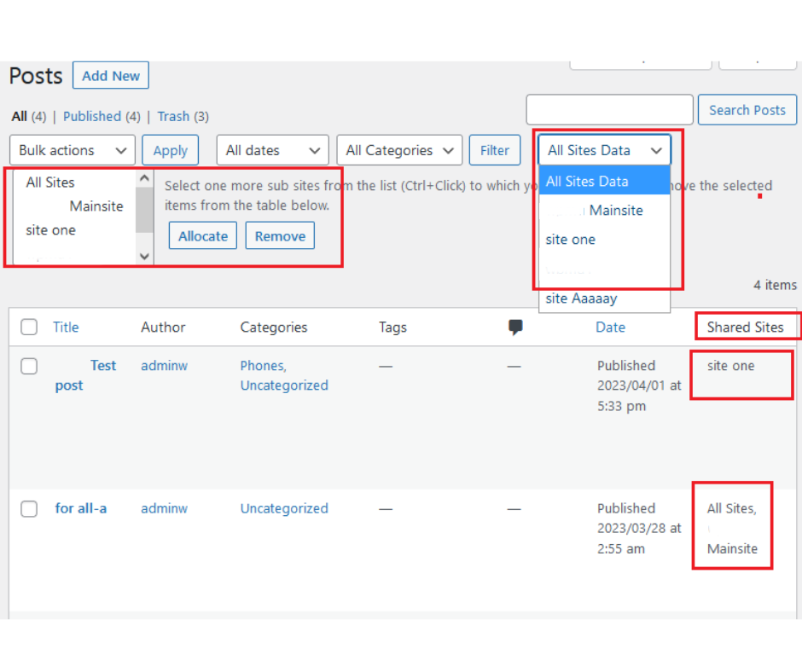Screen dimensions: 802x672
Task: Click sub sites listbox scroll up arrow
Action: click(145, 178)
